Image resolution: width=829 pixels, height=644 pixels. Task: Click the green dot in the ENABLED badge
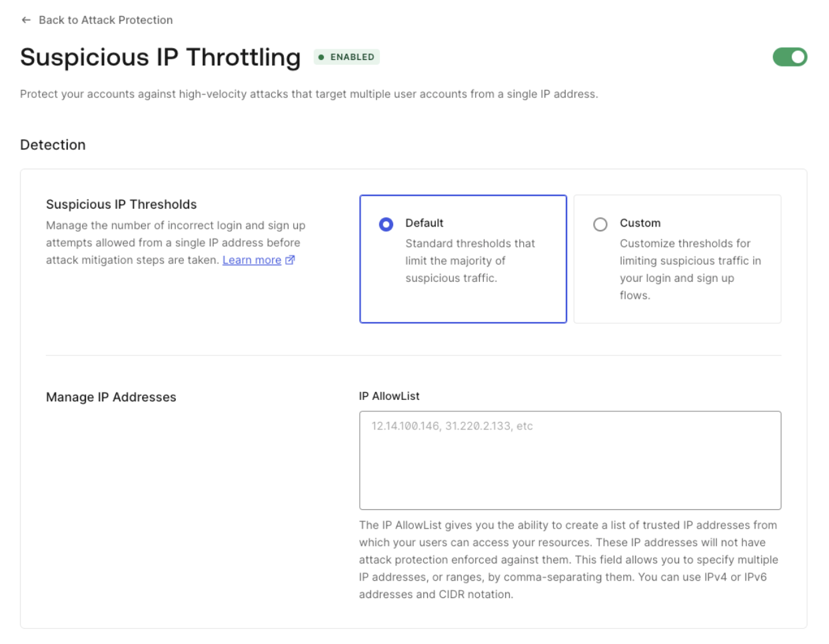click(321, 57)
